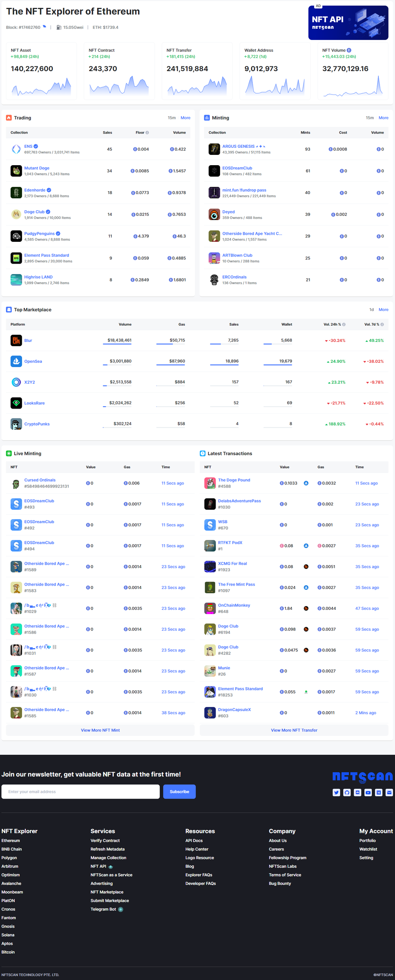Click the Blur logo in Top Marketplace
This screenshot has width=395, height=980.
pos(16,340)
